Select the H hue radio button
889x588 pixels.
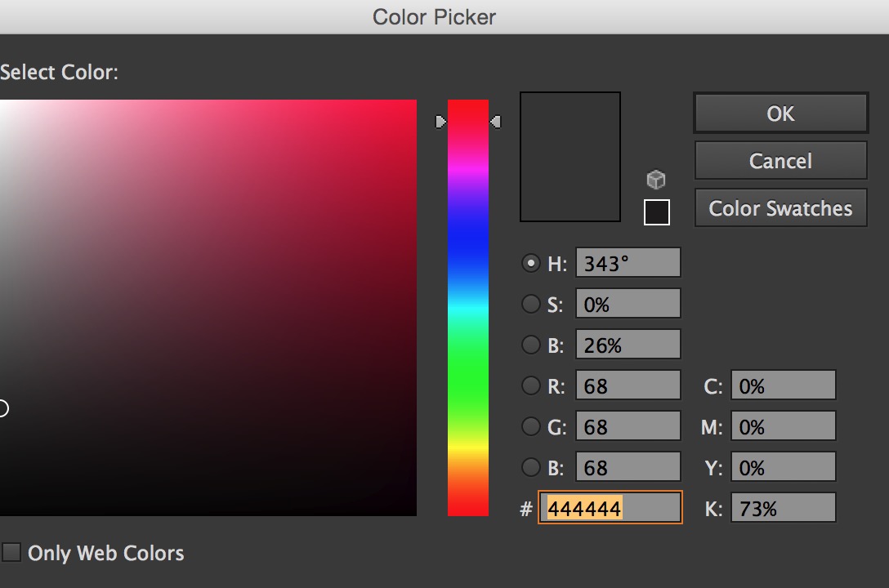[x=530, y=263]
